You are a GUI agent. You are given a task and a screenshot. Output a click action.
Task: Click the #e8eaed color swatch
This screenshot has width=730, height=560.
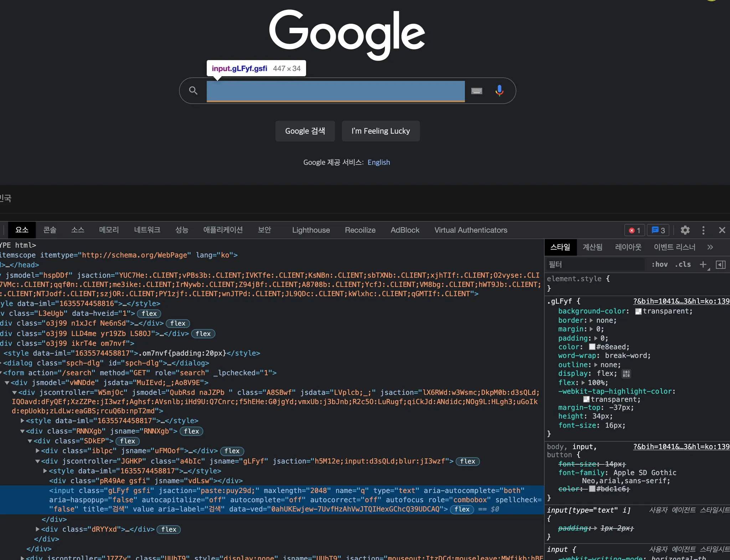[592, 347]
